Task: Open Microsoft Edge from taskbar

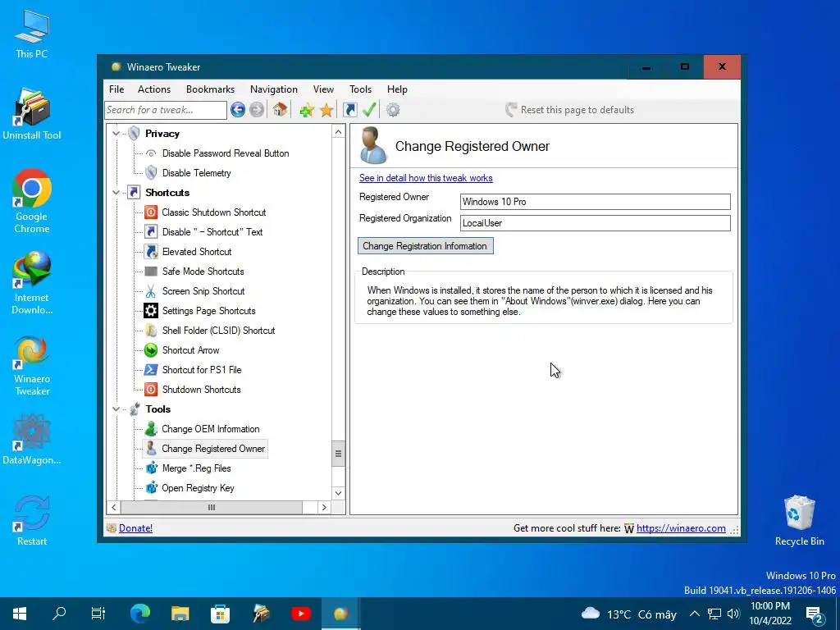Action: [140, 614]
